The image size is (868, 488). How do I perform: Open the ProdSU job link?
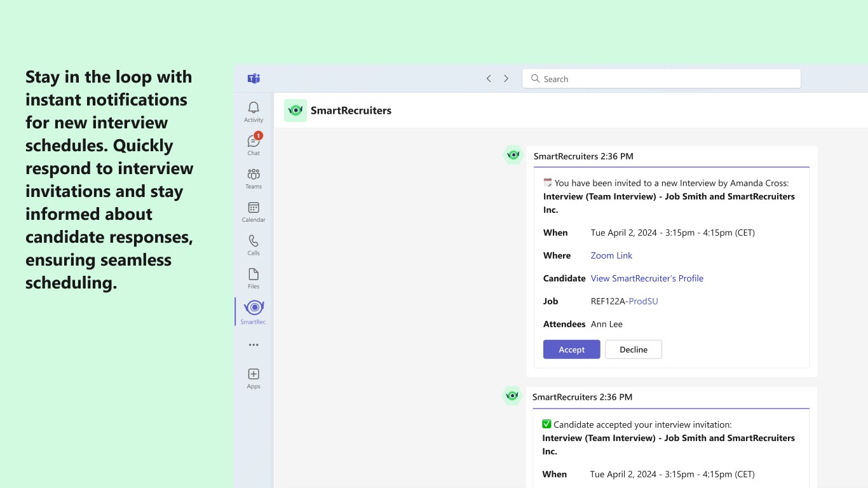[643, 301]
